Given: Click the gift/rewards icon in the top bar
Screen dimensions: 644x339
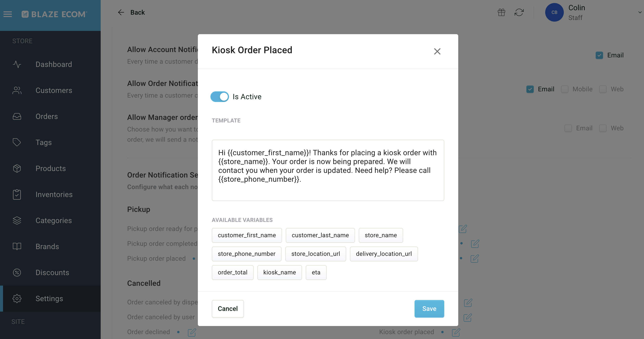Looking at the screenshot, I should point(501,12).
